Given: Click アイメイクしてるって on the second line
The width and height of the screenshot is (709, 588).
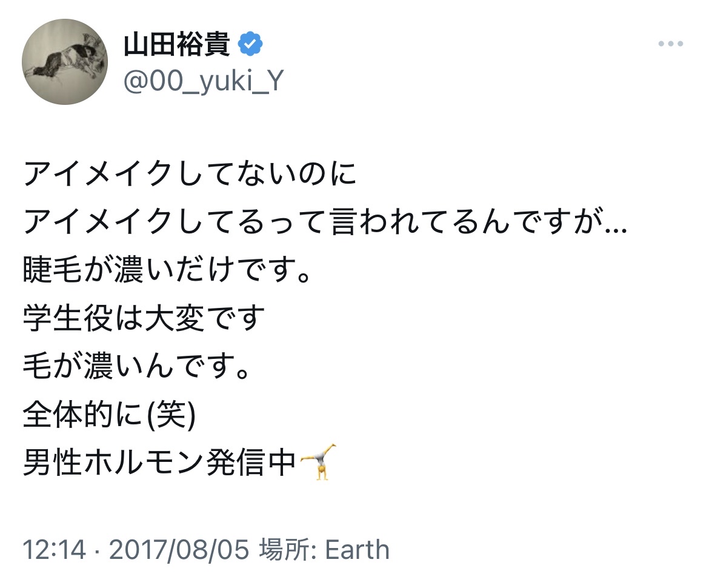Looking at the screenshot, I should tap(176, 223).
